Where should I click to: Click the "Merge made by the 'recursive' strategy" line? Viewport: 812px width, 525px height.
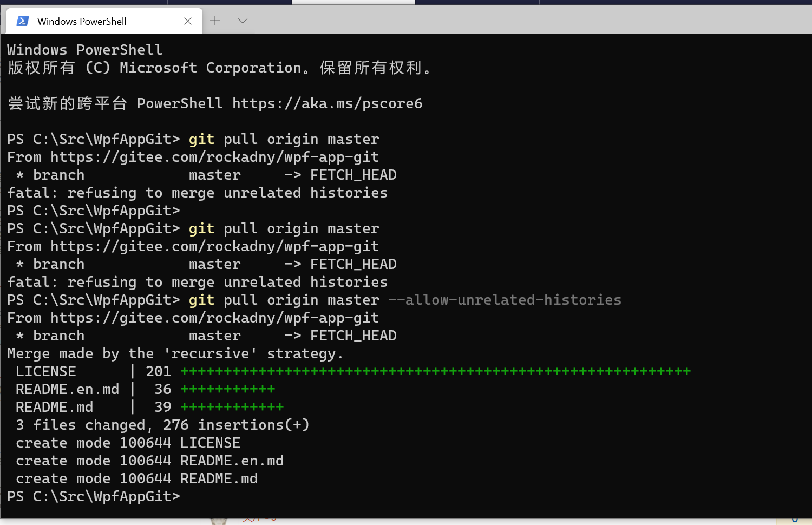pyautogui.click(x=175, y=353)
